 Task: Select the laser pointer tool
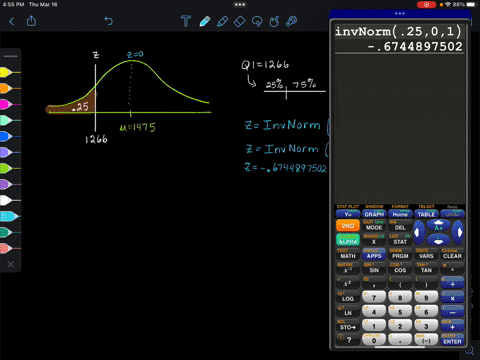pyautogui.click(x=292, y=21)
